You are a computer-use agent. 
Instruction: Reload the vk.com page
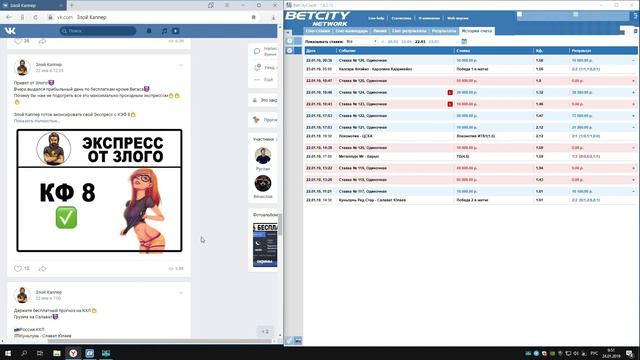click(36, 17)
